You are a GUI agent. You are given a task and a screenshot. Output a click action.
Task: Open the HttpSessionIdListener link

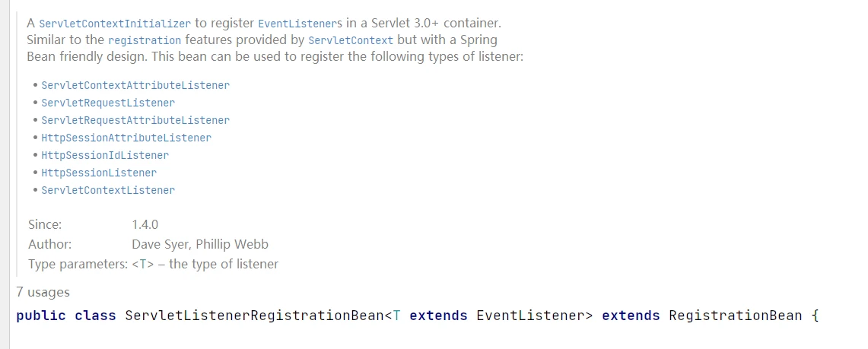coord(105,155)
